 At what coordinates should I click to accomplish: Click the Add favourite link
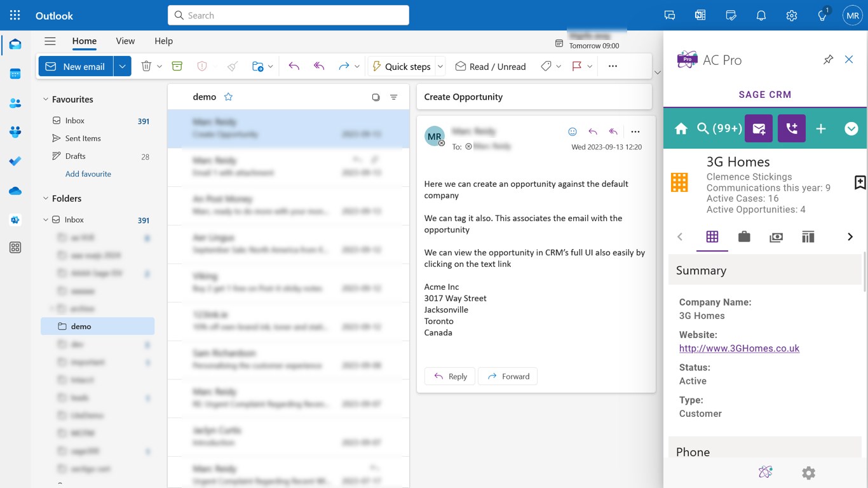click(88, 173)
